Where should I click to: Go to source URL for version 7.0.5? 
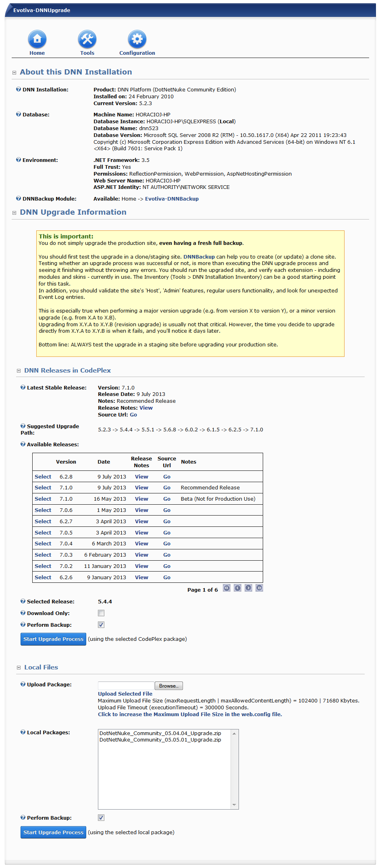pyautogui.click(x=167, y=532)
